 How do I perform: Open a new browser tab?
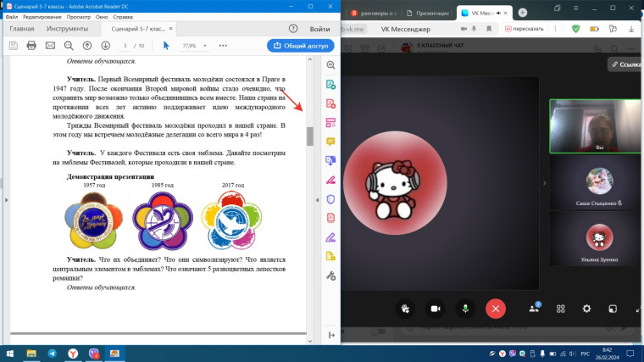pyautogui.click(x=523, y=13)
